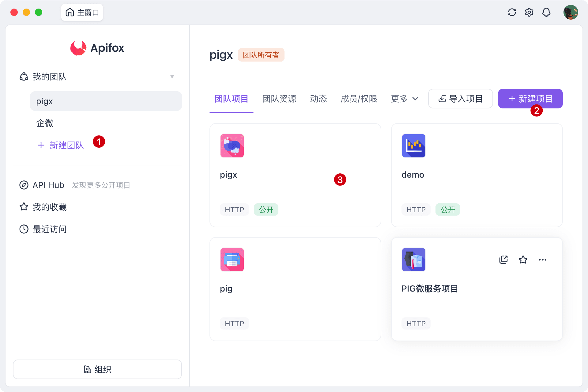Open the 成员/权限 tab
Image resolution: width=588 pixels, height=392 pixels.
pyautogui.click(x=359, y=99)
